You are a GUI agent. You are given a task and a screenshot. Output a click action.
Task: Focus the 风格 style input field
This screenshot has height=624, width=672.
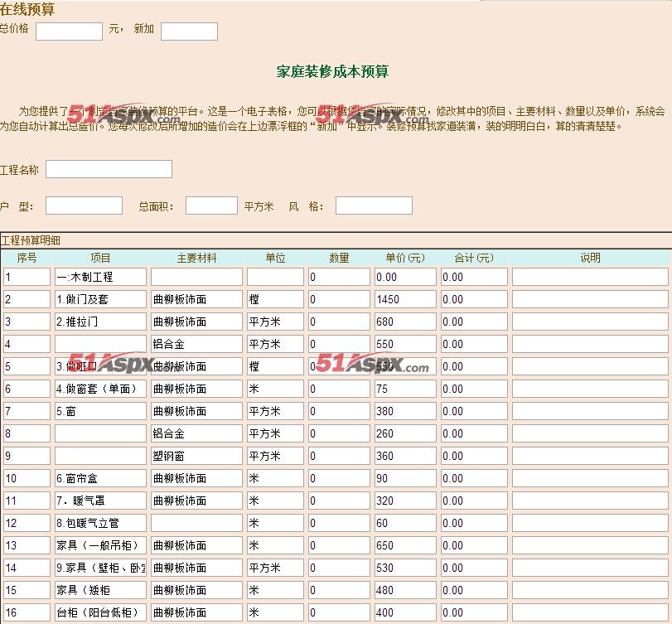pos(374,206)
